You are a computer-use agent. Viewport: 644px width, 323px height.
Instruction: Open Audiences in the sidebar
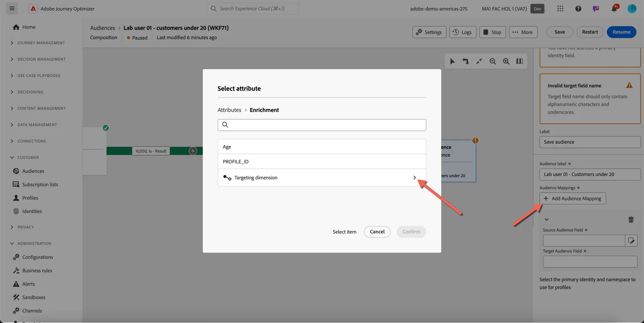33,171
